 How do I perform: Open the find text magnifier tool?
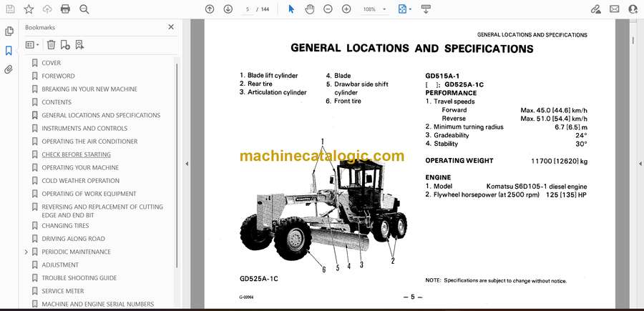(x=84, y=9)
